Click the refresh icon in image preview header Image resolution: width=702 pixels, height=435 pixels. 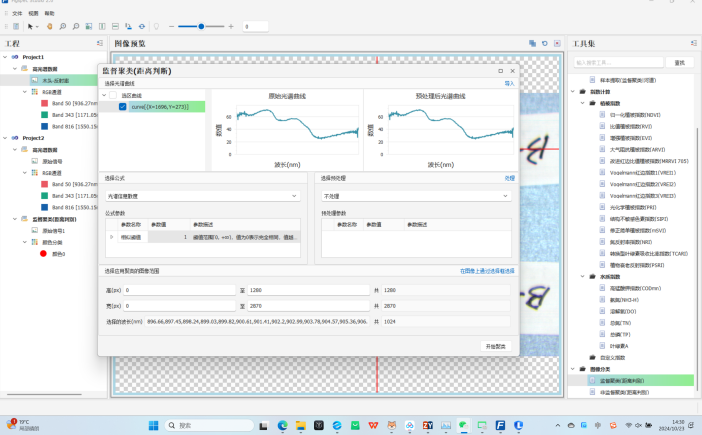tap(544, 44)
